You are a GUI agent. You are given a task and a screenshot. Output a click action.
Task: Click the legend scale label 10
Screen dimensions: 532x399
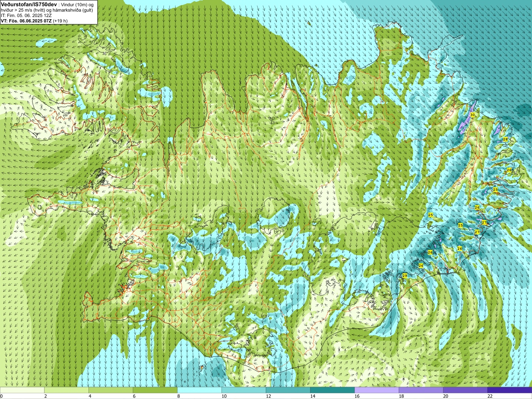pyautogui.click(x=224, y=396)
